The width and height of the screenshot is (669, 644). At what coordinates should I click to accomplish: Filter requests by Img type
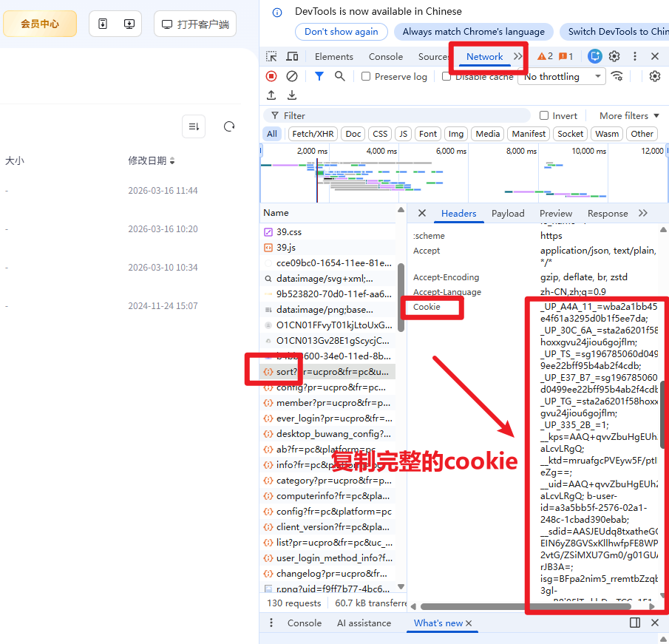pos(455,134)
